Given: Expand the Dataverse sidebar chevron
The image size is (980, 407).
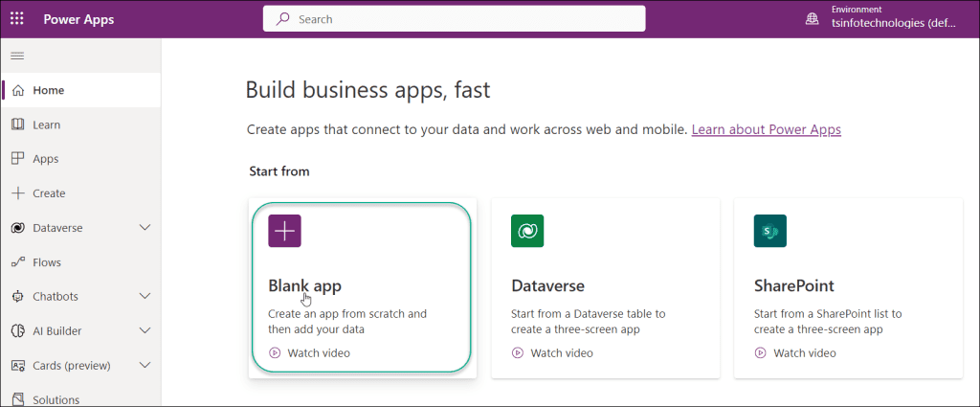Looking at the screenshot, I should (145, 228).
